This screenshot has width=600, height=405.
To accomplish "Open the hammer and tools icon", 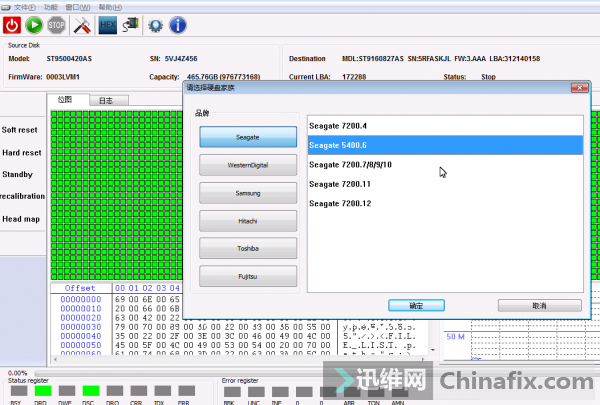I will tap(82, 26).
